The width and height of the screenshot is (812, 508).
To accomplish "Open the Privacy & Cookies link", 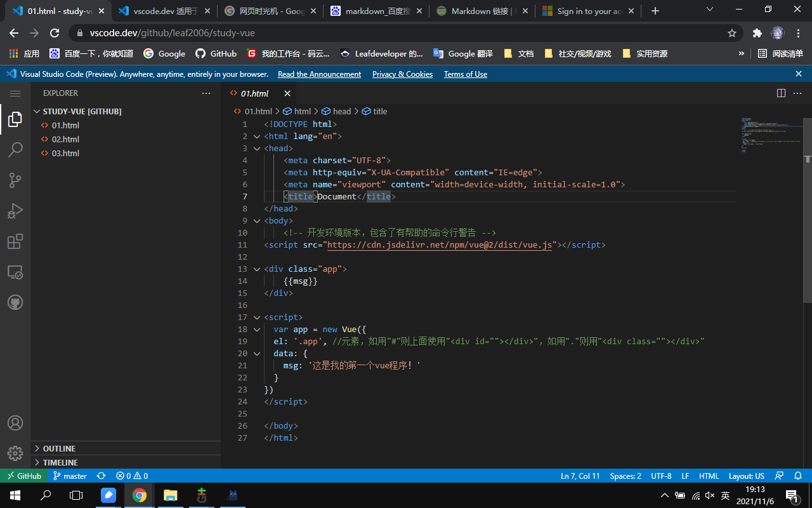I will (x=402, y=74).
